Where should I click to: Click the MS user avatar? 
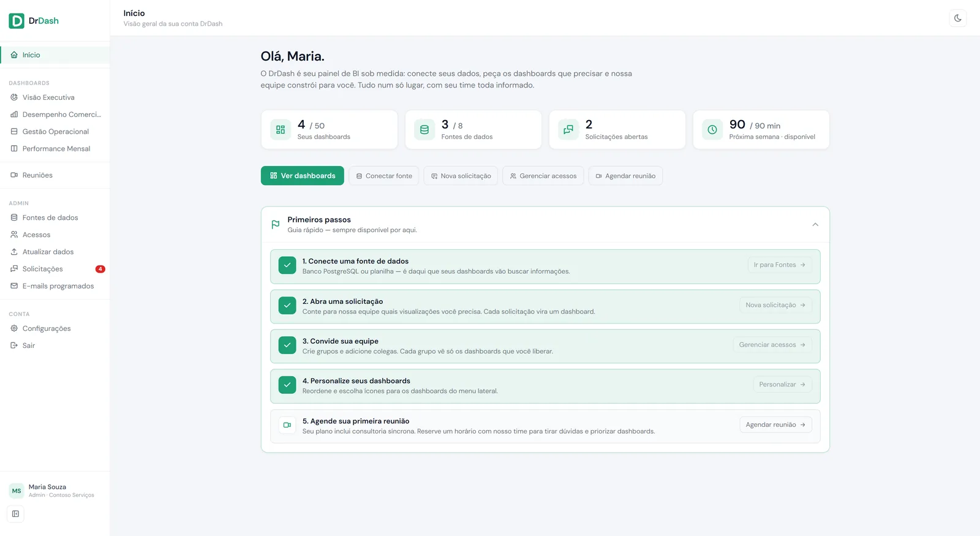(x=17, y=491)
